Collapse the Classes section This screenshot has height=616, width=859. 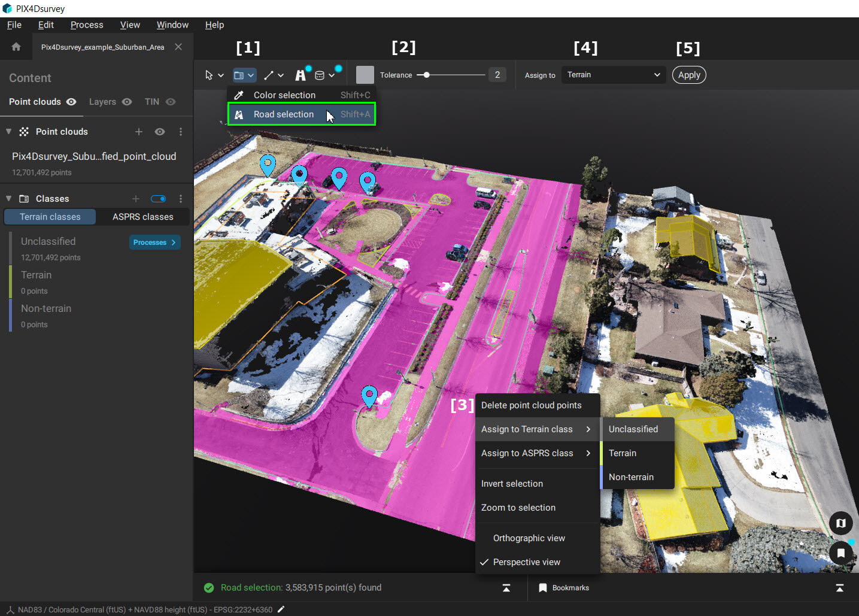[8, 199]
